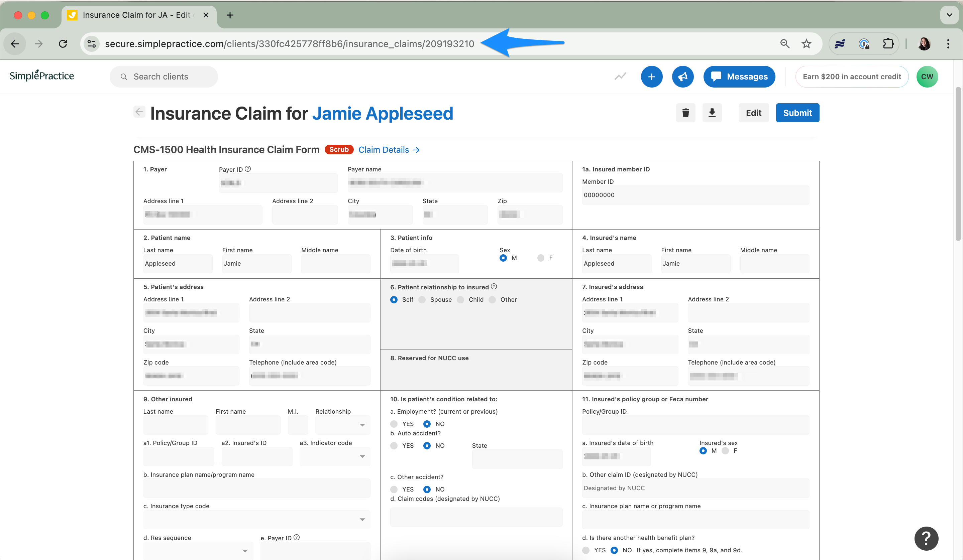The image size is (963, 560).
Task: Open a new browser tab
Action: coord(230,15)
